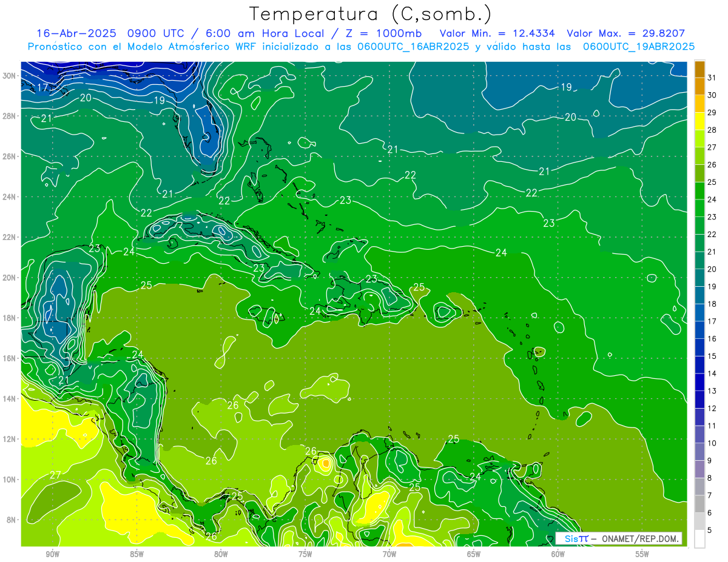
Task: Click the 8N latitude axis label
Action: [x=12, y=520]
